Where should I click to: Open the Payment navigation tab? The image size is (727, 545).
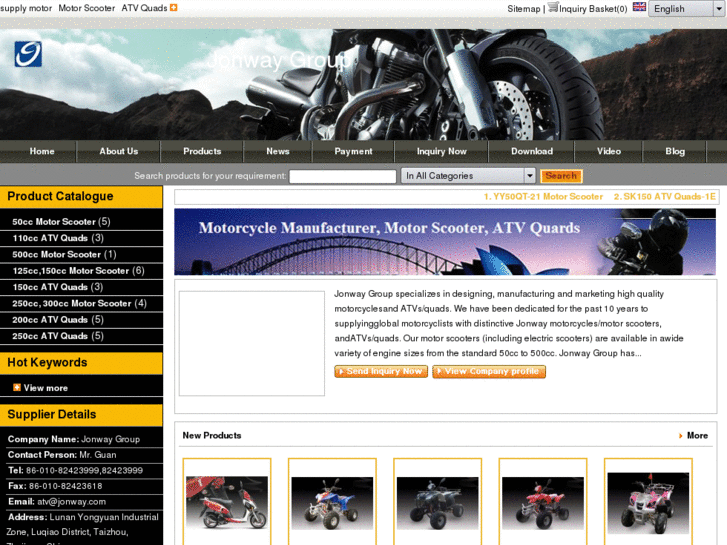click(353, 151)
